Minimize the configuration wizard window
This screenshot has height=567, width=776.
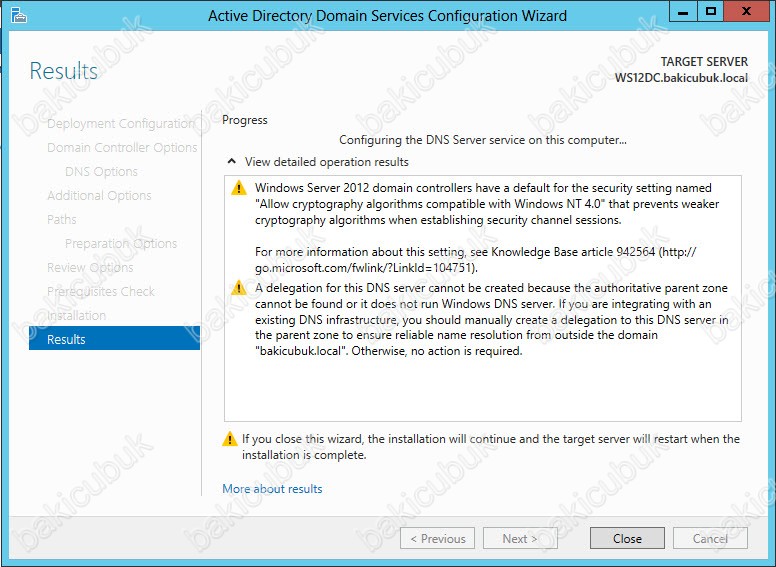pyautogui.click(x=683, y=11)
